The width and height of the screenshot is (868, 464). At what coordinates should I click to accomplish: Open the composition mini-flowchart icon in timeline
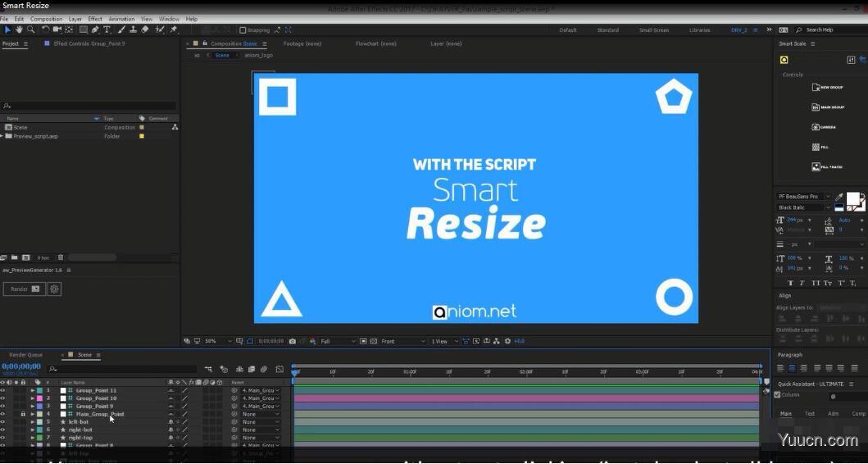point(208,369)
